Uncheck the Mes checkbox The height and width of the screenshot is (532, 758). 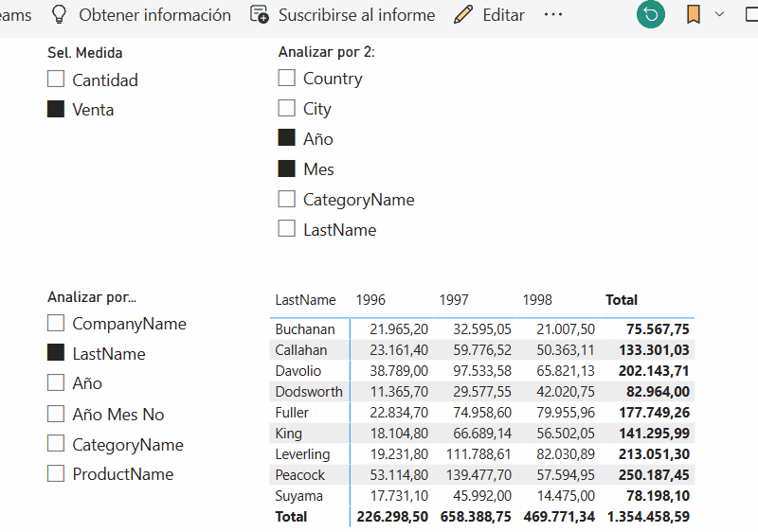287,168
